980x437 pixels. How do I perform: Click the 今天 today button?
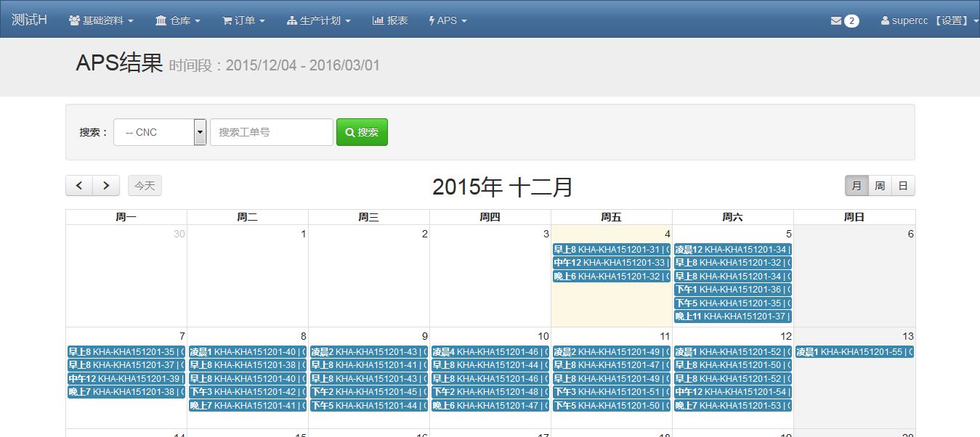[x=145, y=186]
